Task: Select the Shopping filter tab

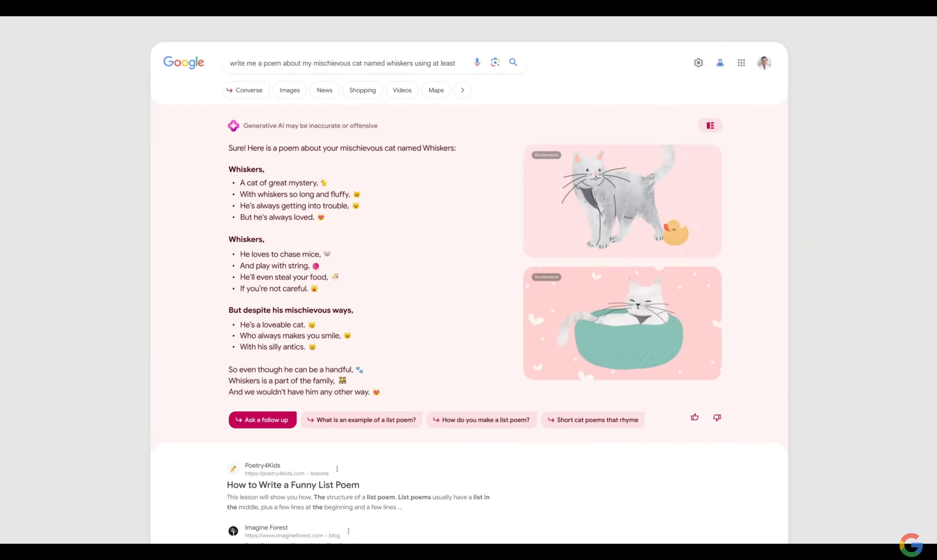Action: (x=363, y=90)
